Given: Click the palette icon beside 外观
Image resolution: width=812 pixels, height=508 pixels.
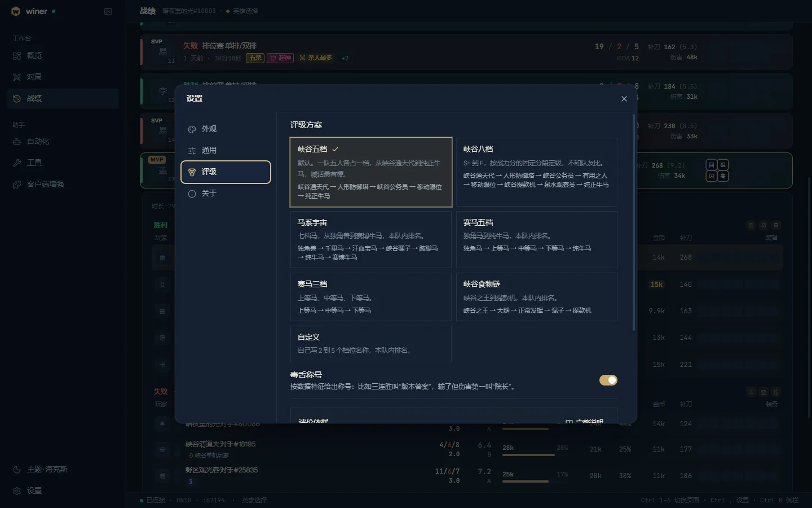Looking at the screenshot, I should tap(192, 129).
